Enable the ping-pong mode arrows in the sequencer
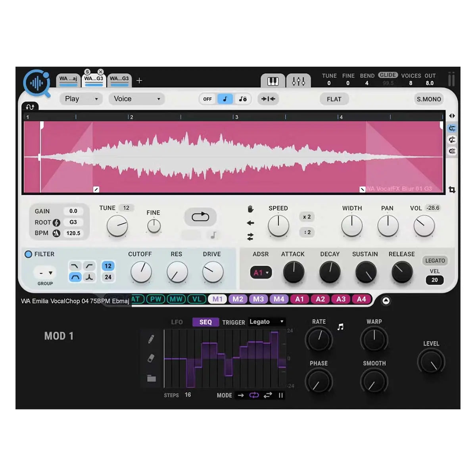This screenshot has height=476, width=476. tap(267, 395)
